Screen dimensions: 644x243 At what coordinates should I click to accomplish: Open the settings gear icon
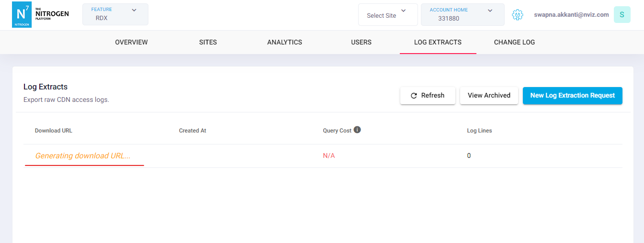pos(517,15)
